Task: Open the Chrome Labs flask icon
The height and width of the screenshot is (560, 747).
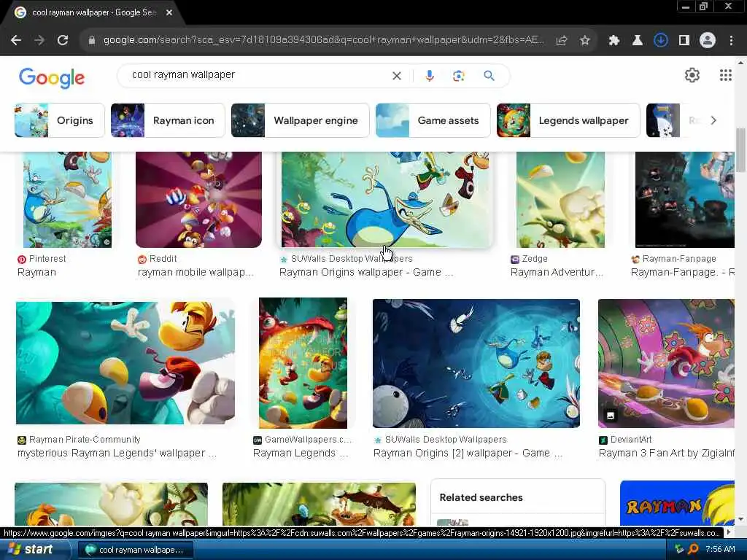Action: [637, 41]
